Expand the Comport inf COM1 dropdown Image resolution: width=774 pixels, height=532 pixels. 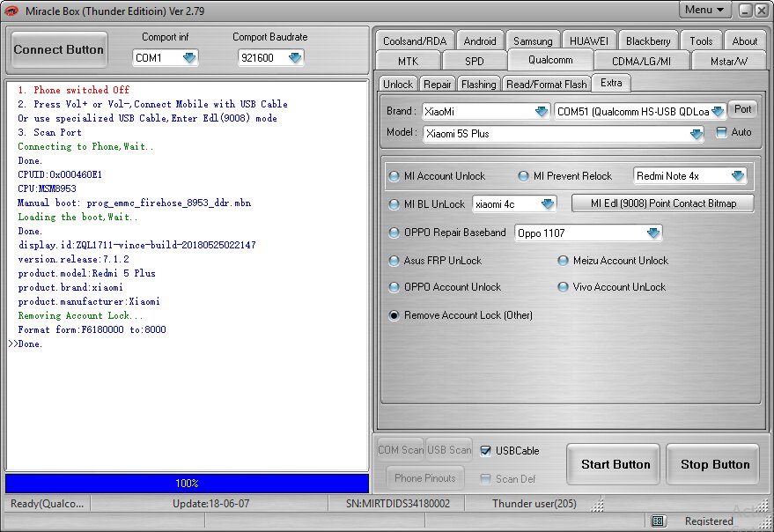coord(189,58)
